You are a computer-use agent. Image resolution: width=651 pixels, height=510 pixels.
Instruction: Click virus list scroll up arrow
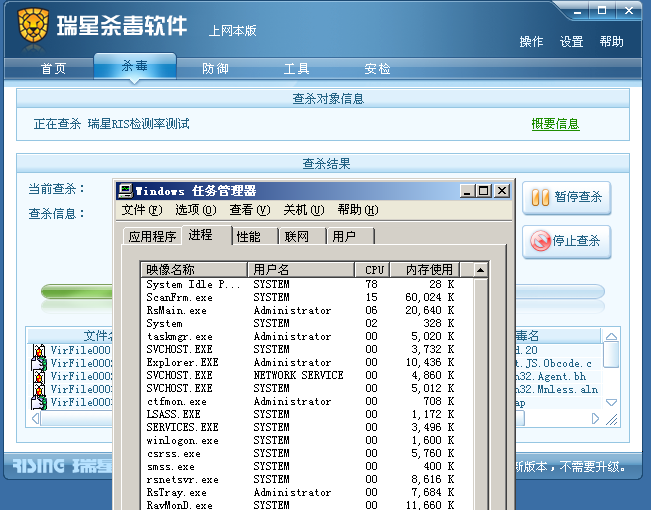611,336
